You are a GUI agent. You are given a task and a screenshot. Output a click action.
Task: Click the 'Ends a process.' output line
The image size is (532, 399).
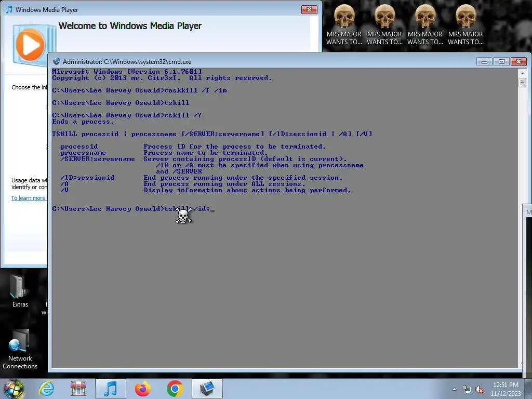tap(83, 122)
